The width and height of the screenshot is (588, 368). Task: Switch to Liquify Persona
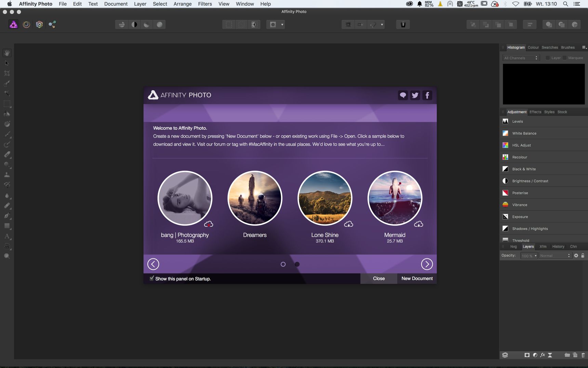(x=26, y=25)
